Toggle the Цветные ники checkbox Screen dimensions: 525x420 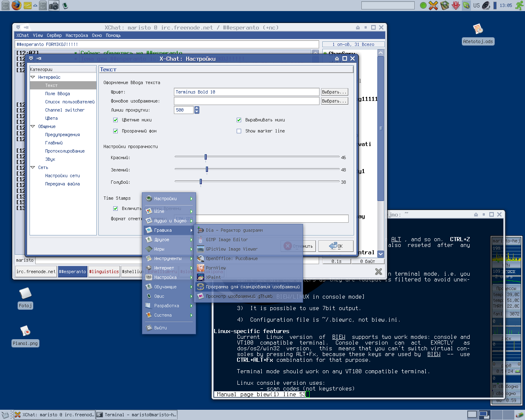[x=116, y=120]
